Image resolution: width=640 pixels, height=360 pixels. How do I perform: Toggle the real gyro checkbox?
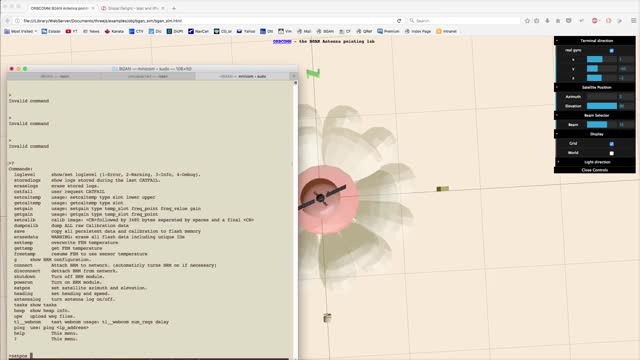(611, 51)
